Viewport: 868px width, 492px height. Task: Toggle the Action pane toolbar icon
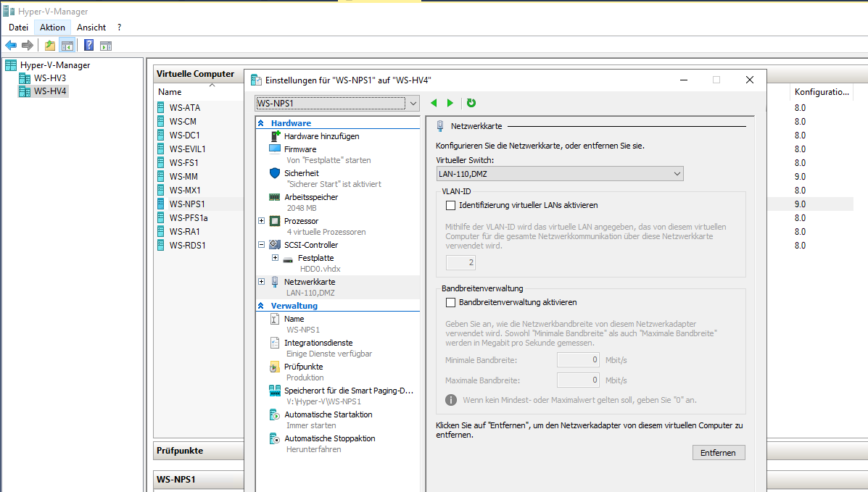point(106,46)
